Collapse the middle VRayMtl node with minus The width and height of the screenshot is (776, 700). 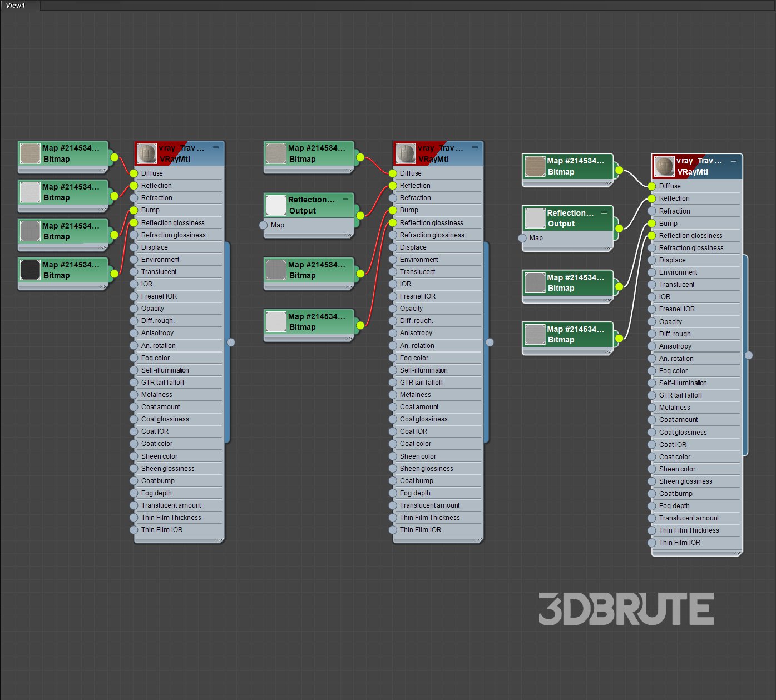pyautogui.click(x=475, y=147)
